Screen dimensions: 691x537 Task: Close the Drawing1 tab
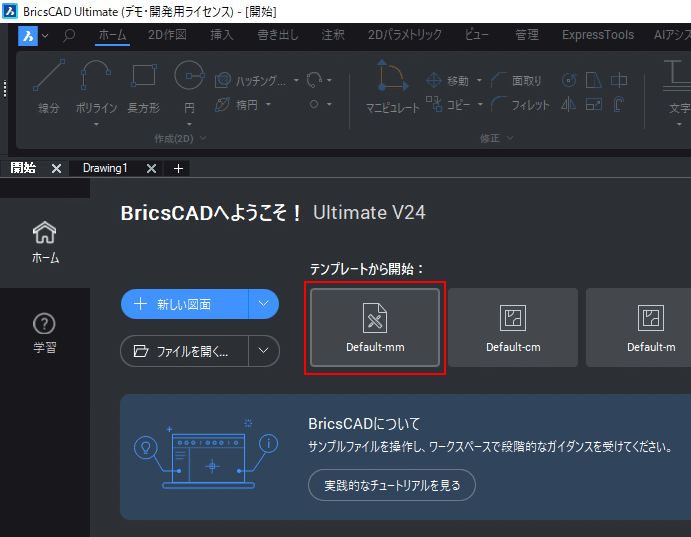click(151, 168)
